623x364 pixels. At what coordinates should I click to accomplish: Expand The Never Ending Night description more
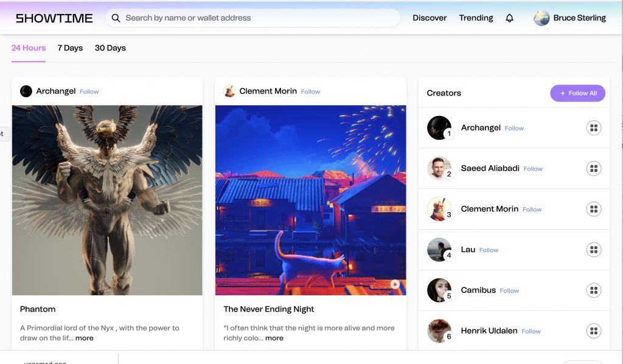[x=274, y=338]
